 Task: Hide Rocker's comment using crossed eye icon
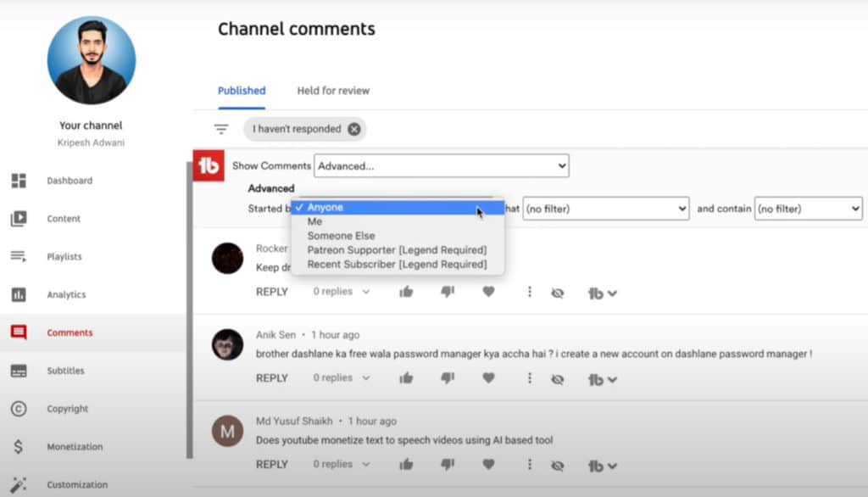[x=557, y=293]
